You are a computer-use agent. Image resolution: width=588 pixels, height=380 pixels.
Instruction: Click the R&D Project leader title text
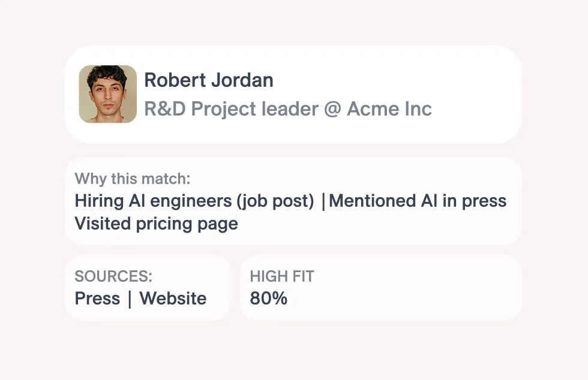232,109
